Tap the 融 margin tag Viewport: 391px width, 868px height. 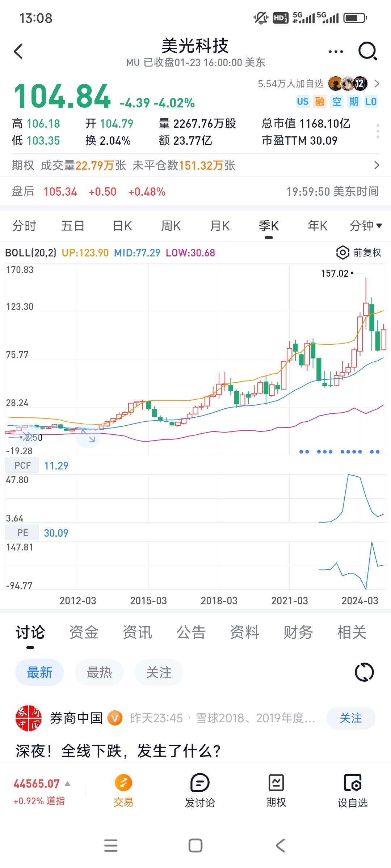click(320, 102)
